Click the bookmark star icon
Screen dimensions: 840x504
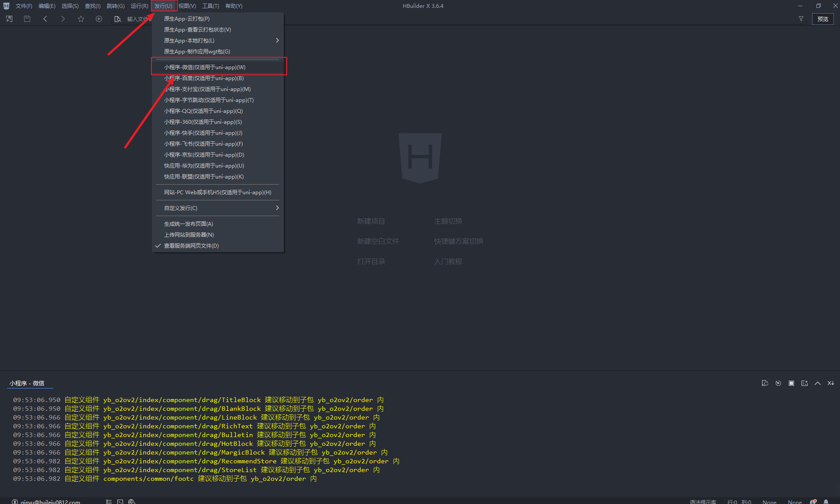click(x=81, y=19)
